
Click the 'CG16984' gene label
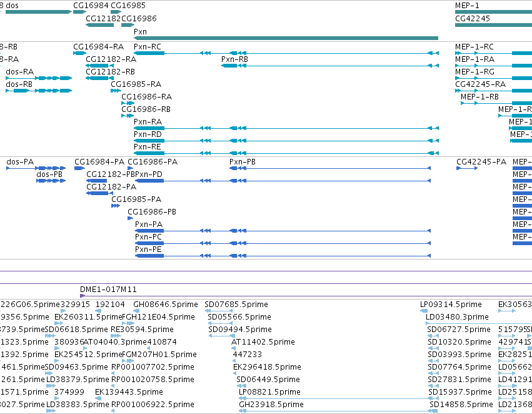(91, 6)
